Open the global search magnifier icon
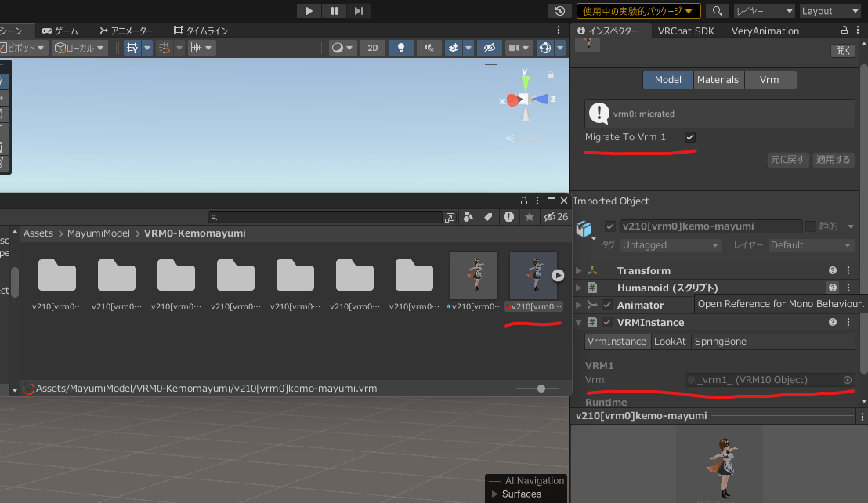The height and width of the screenshot is (503, 868). [x=717, y=11]
